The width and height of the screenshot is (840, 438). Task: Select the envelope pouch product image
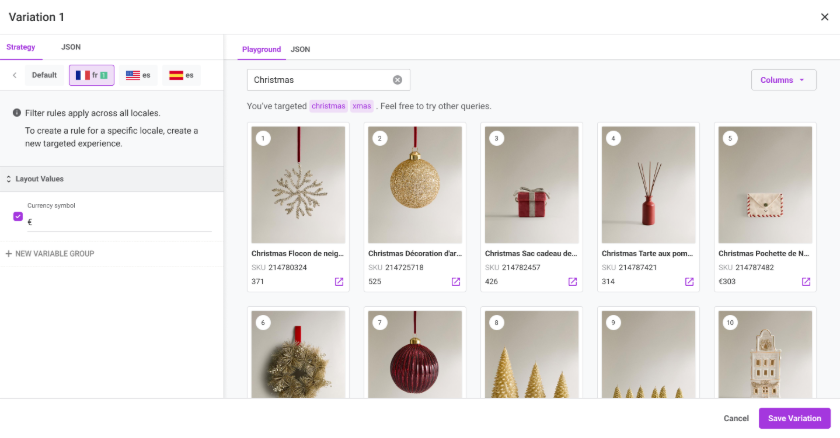click(766, 185)
